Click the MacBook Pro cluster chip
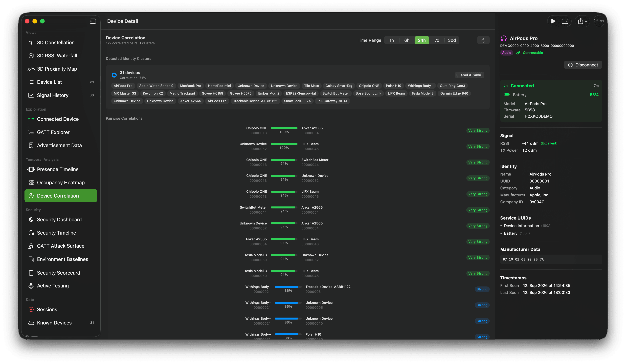626x364 pixels. (191, 86)
